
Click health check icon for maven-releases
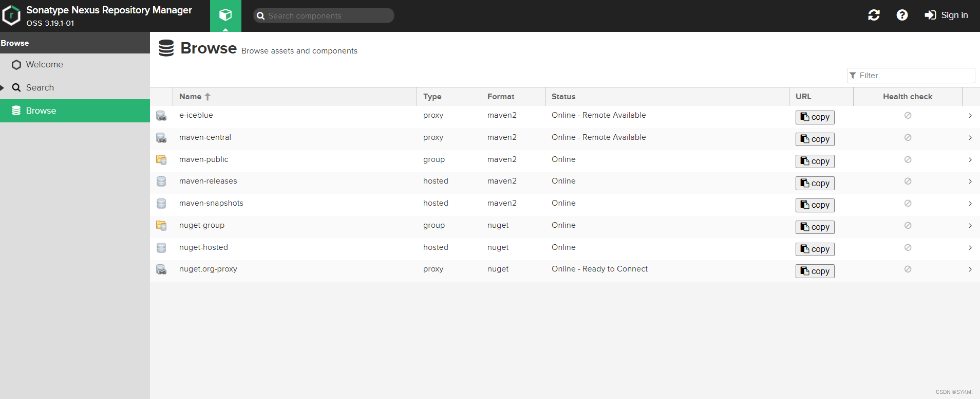[x=908, y=181]
